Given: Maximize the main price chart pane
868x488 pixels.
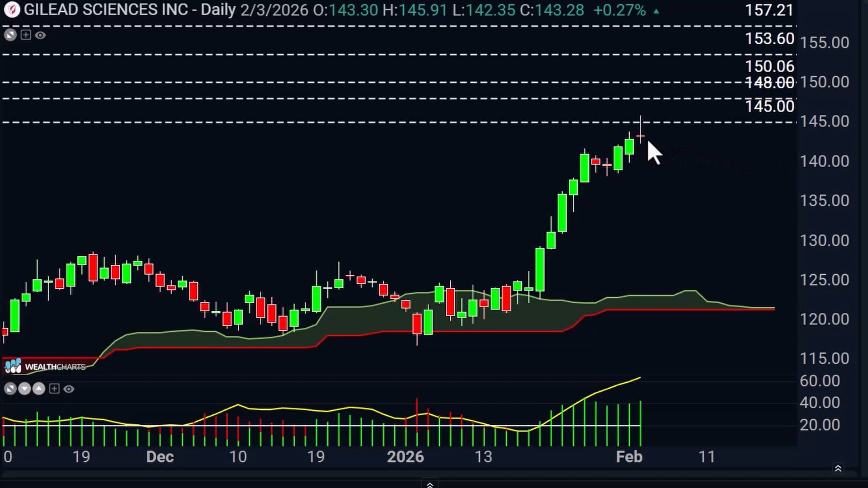Looking at the screenshot, I should 10,35.
